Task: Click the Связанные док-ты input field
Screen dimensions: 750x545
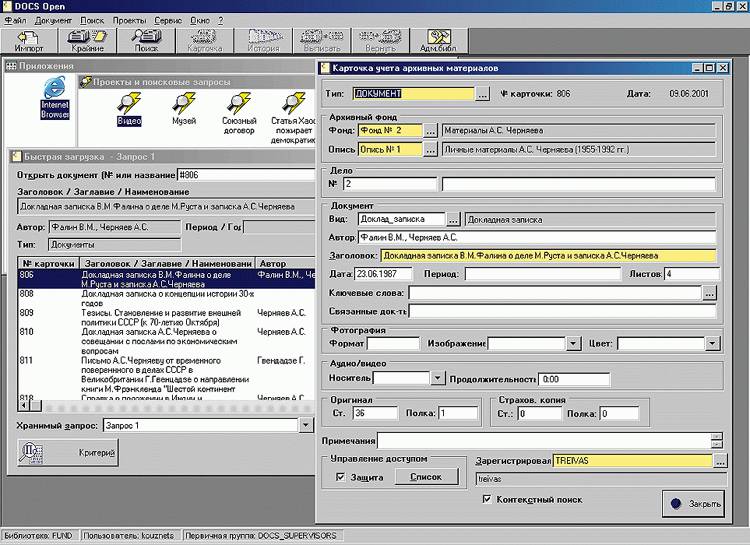Action: pyautogui.click(x=562, y=311)
